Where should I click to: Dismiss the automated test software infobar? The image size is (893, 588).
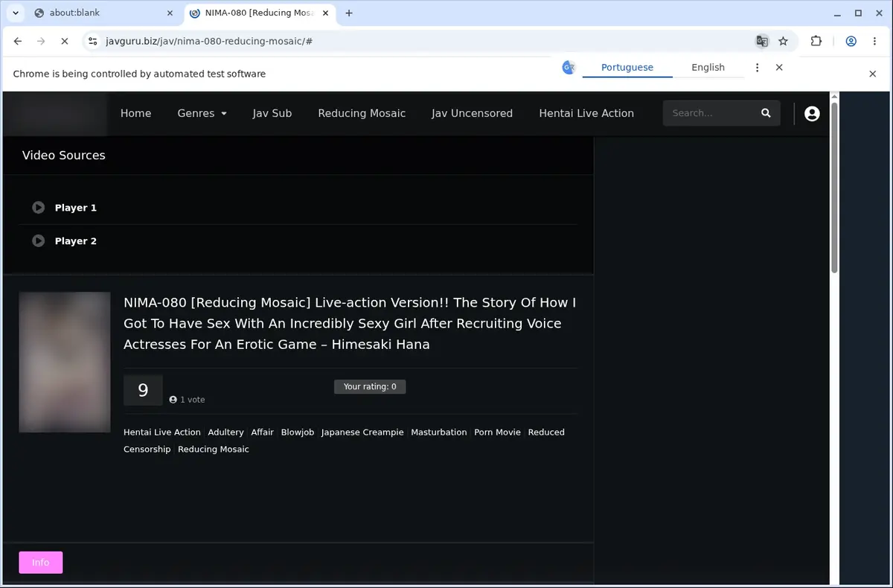pyautogui.click(x=873, y=74)
